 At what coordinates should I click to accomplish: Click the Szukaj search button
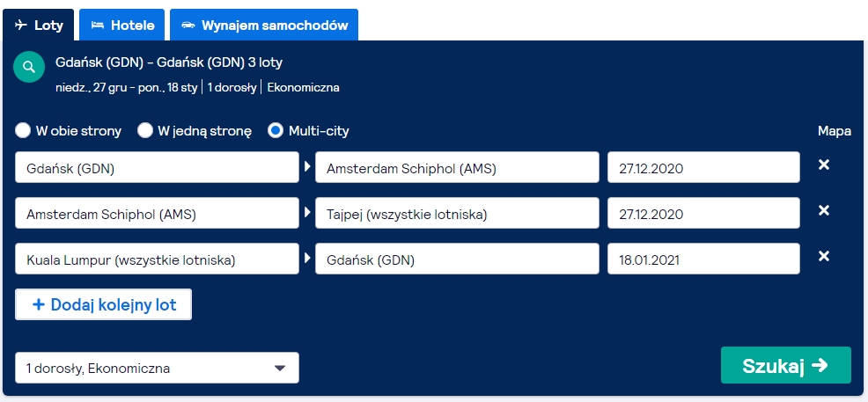click(785, 365)
